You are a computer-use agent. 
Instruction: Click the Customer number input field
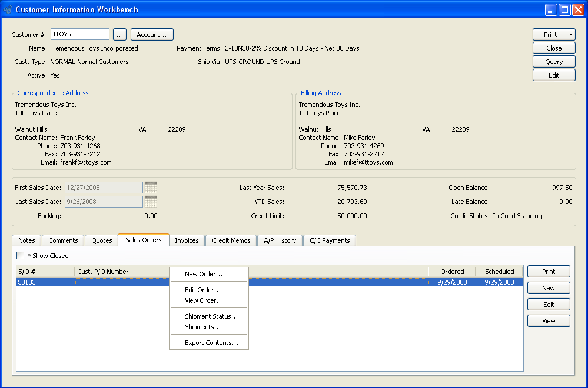(80, 35)
